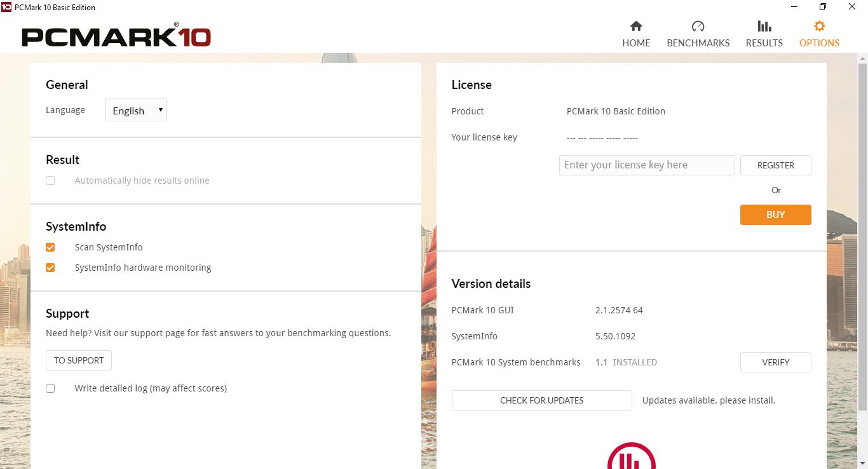Click the PCMark 10 title bar app icon
Viewport: 868px width, 469px height.
6,6
